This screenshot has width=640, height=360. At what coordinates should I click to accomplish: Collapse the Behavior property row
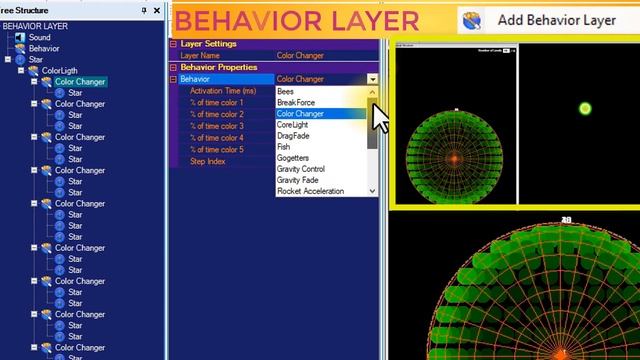173,79
